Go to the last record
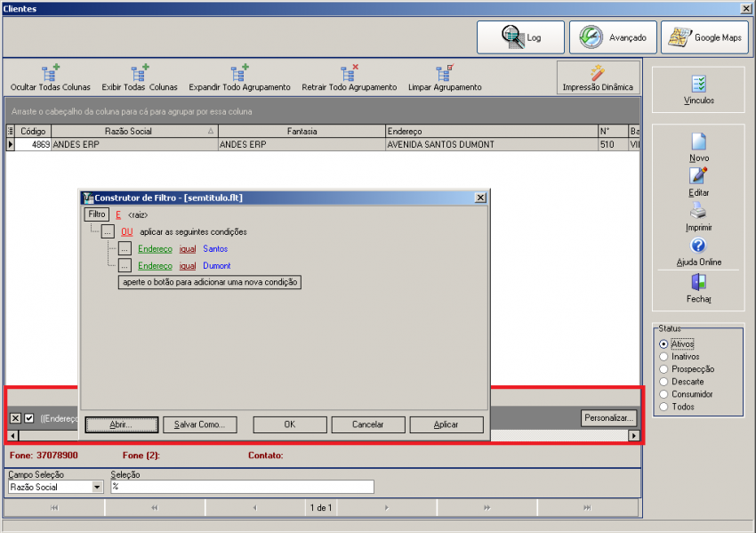 (587, 507)
